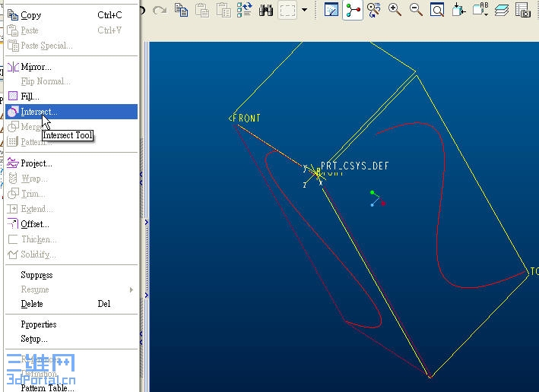
Task: Click the Solidify... menu entry
Action: 71,254
